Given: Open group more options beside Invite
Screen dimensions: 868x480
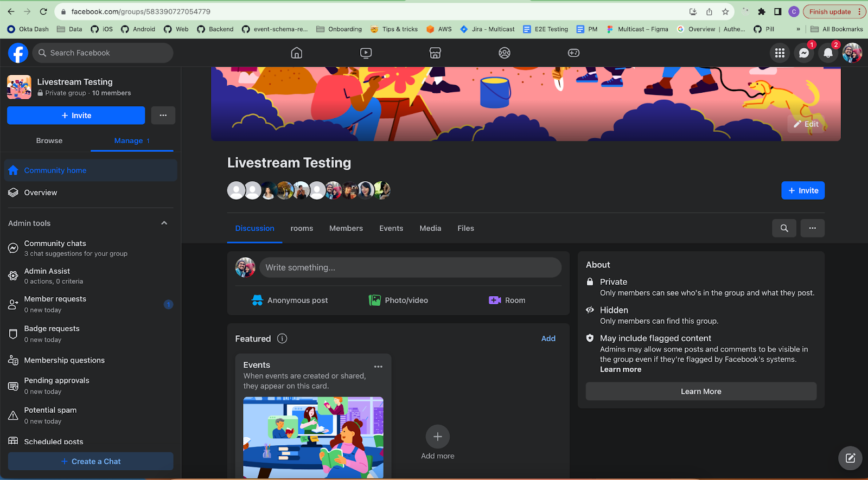Looking at the screenshot, I should click(x=163, y=116).
